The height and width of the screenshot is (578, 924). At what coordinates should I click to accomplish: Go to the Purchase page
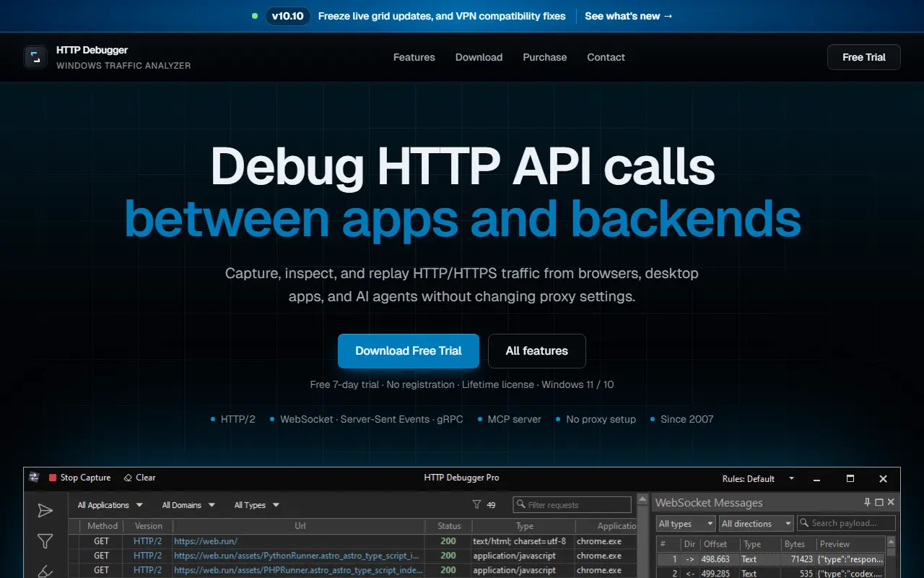pyautogui.click(x=545, y=57)
